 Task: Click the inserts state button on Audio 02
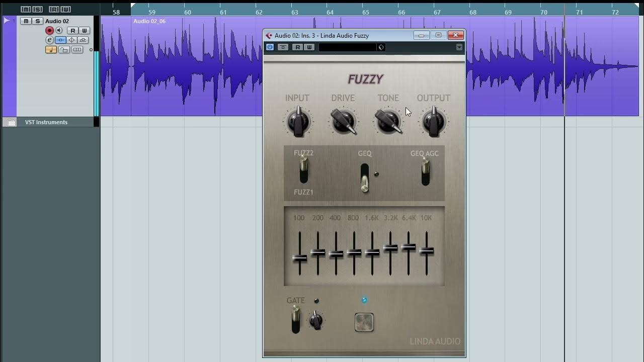60,40
